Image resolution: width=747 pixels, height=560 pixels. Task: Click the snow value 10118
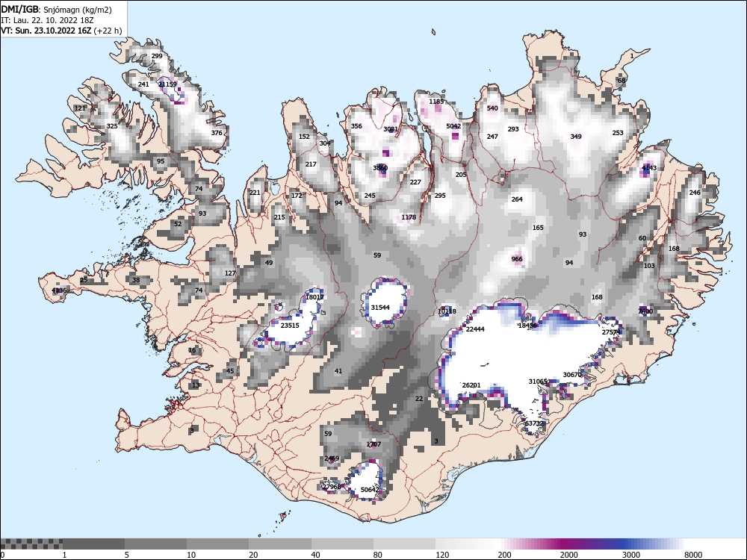(x=447, y=311)
